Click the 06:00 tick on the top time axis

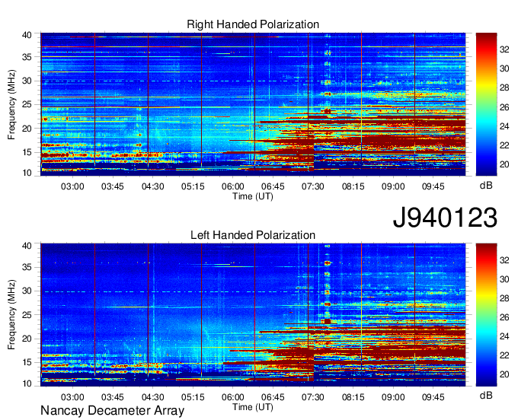[232, 186]
